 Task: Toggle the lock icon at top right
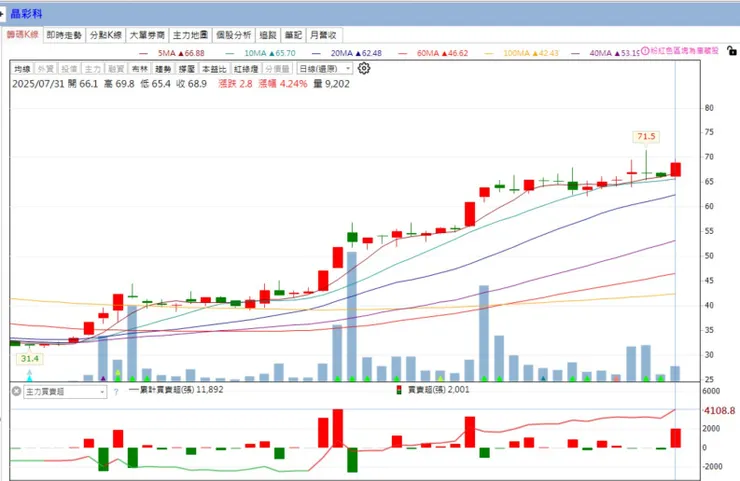(x=732, y=51)
